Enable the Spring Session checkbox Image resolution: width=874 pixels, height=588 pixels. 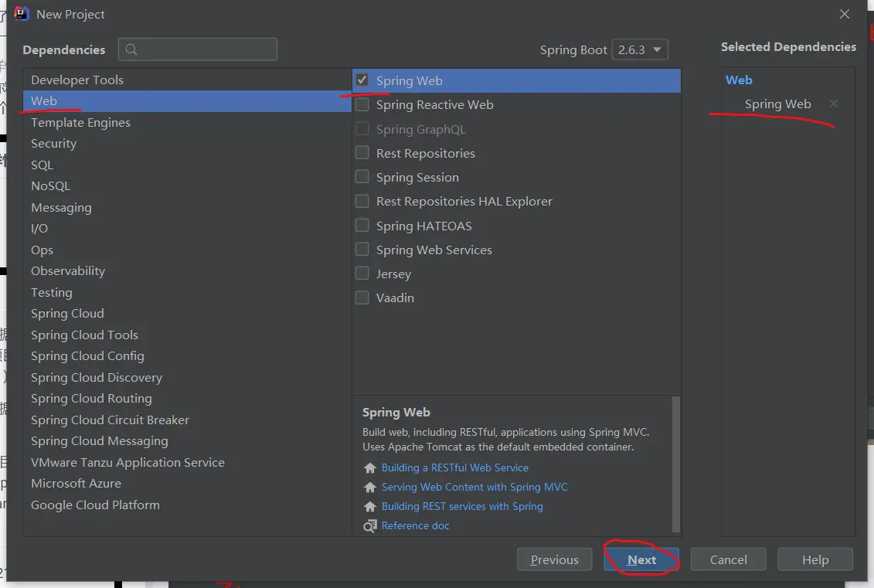pyautogui.click(x=362, y=177)
